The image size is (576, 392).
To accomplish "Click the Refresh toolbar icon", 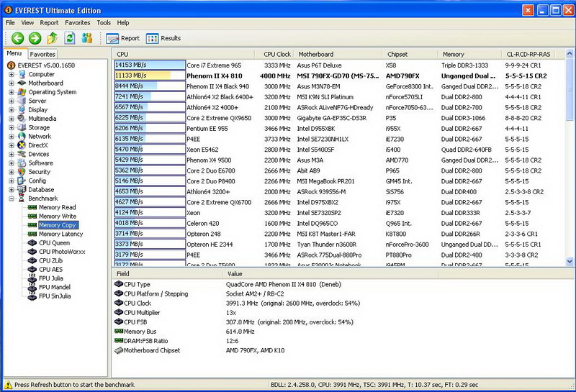I will tap(70, 38).
